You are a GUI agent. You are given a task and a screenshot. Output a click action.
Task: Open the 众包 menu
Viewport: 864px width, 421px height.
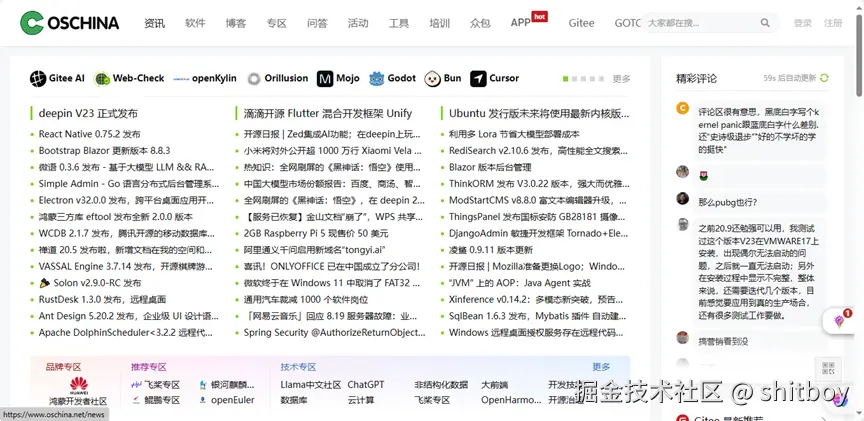click(480, 23)
